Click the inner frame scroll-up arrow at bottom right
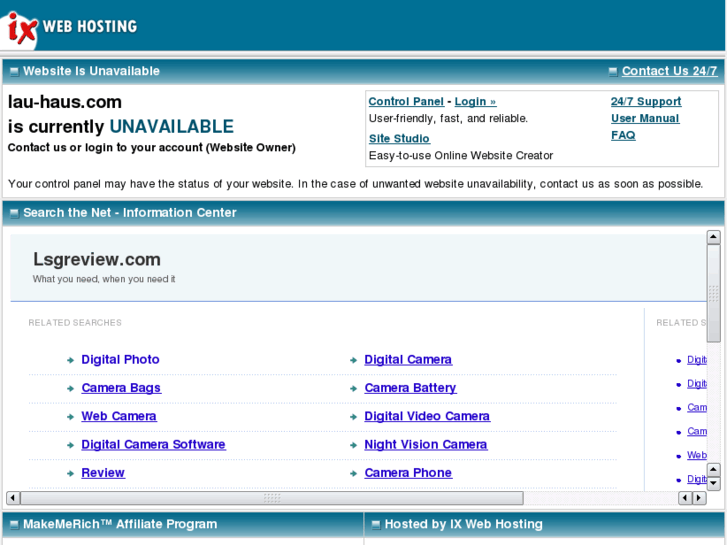Image resolution: width=727 pixels, height=545 pixels. [714, 469]
